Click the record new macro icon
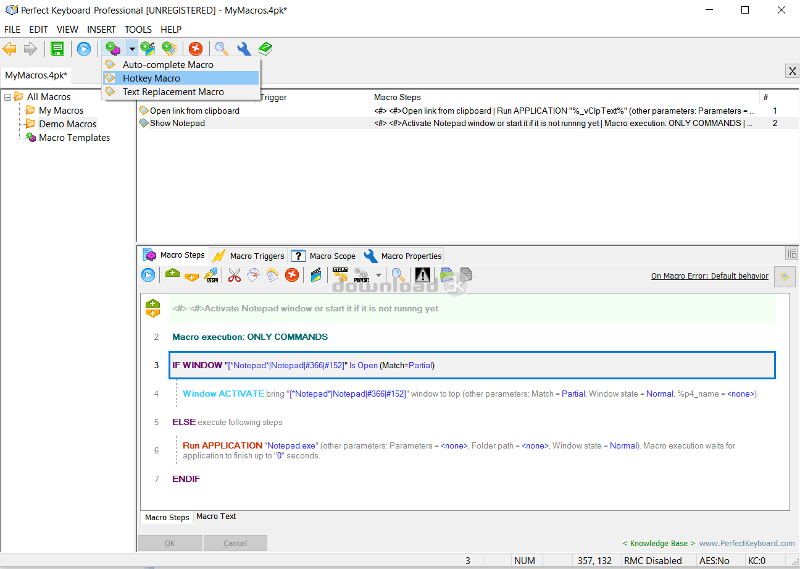Image resolution: width=800 pixels, height=569 pixels. pos(148,49)
